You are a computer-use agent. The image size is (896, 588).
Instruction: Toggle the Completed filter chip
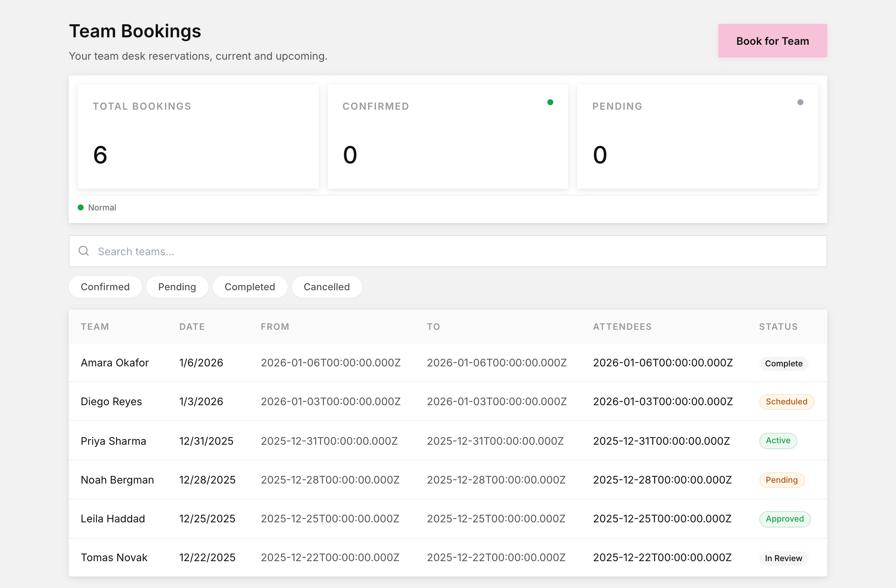(x=250, y=287)
